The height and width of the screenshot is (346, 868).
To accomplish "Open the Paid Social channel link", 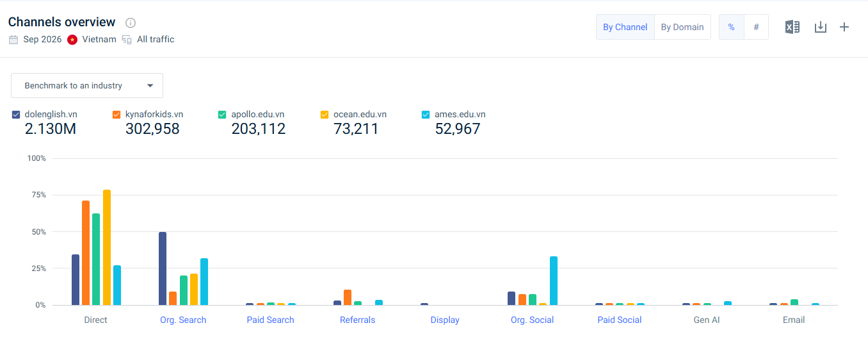I will [620, 320].
